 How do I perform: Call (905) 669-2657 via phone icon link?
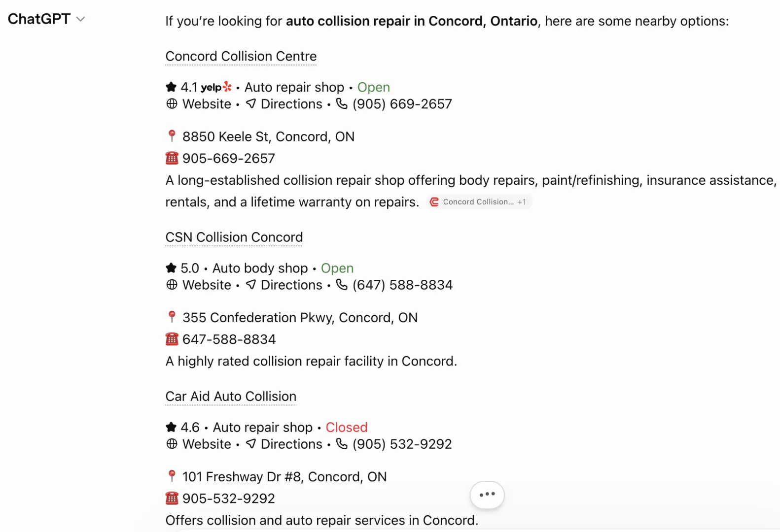tap(394, 104)
